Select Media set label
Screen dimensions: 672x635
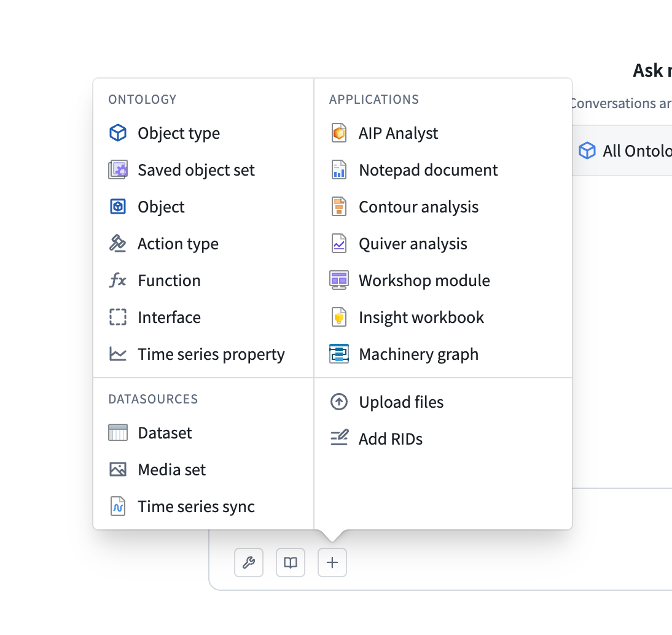click(x=172, y=470)
